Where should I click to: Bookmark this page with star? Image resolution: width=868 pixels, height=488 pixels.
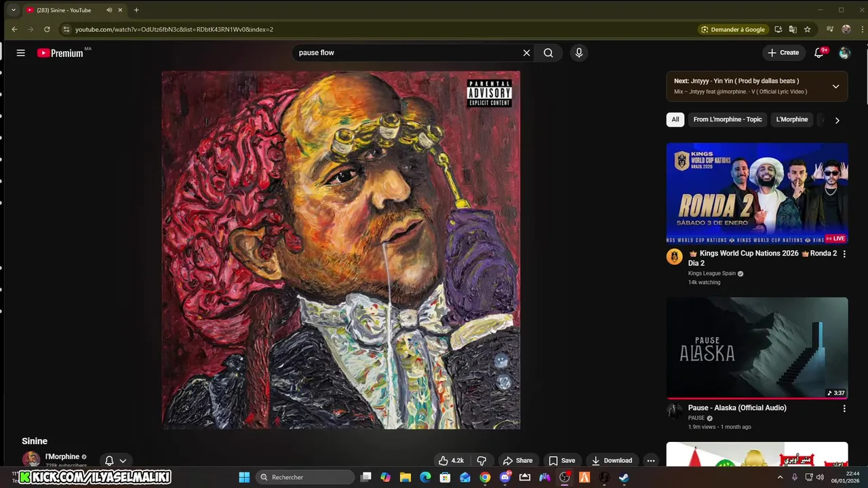click(x=807, y=29)
